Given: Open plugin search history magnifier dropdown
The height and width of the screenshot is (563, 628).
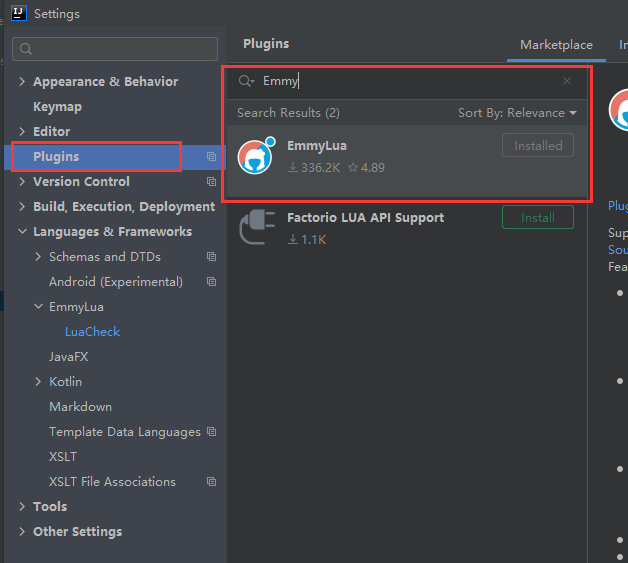Looking at the screenshot, I should [x=246, y=81].
